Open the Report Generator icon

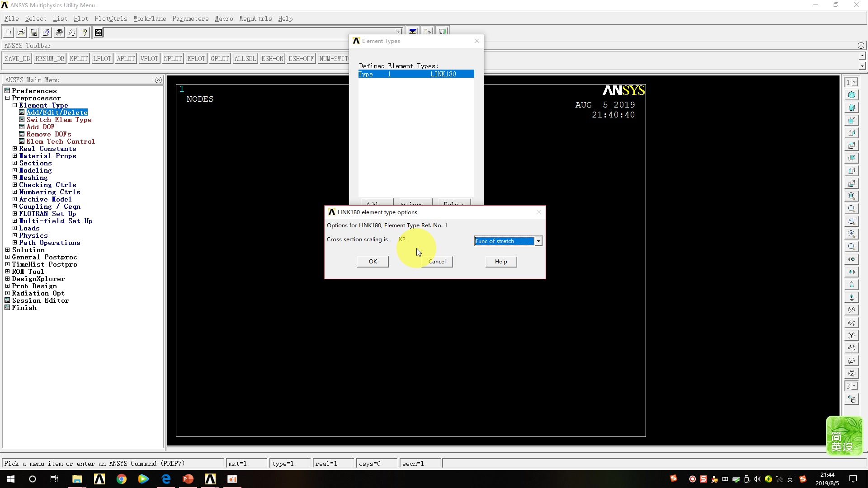tap(71, 33)
